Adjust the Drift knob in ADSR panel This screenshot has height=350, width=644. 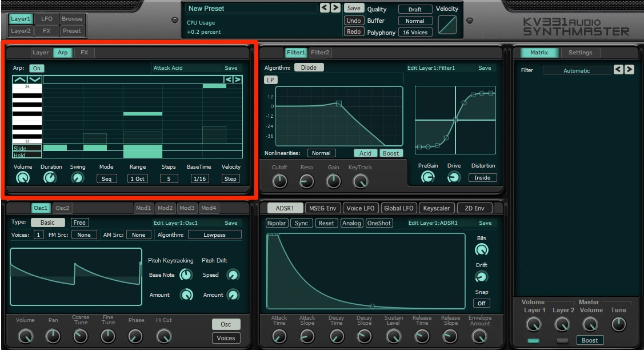481,277
